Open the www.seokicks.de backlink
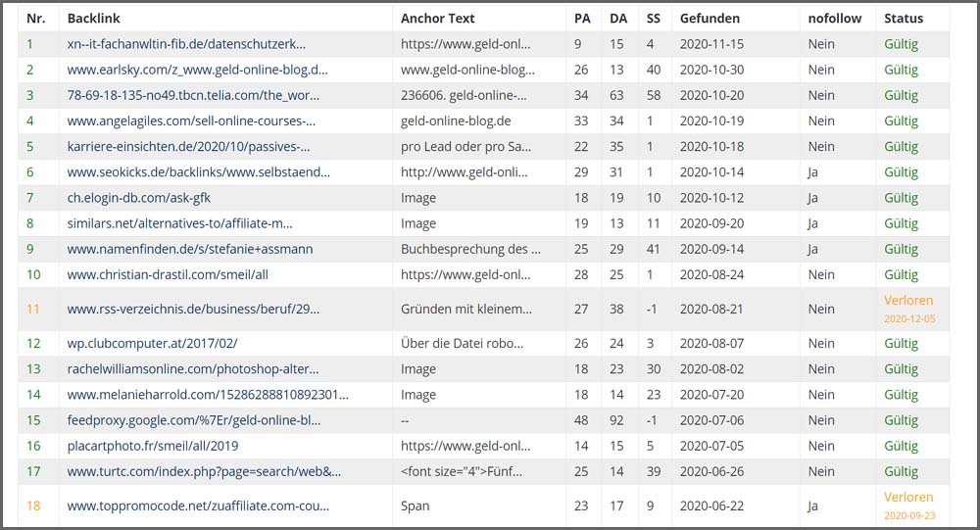This screenshot has width=980, height=530. point(198,171)
